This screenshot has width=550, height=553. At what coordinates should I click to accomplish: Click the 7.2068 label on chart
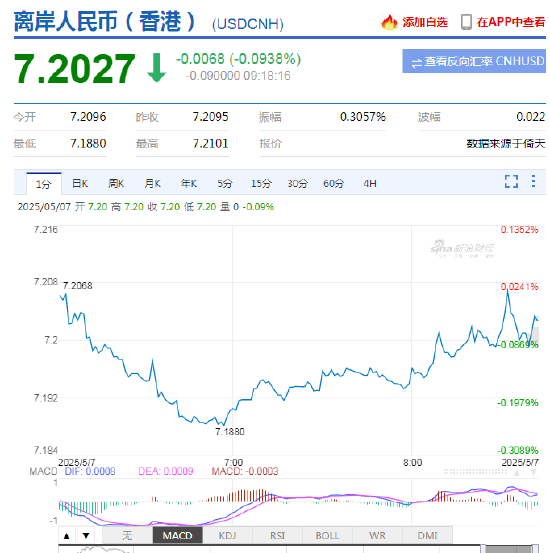click(x=78, y=286)
